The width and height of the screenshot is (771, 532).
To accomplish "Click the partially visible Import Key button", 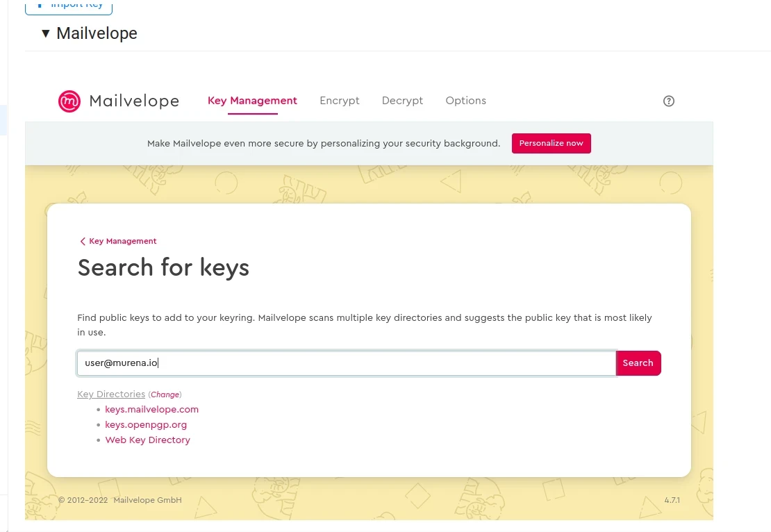I will tap(69, 7).
